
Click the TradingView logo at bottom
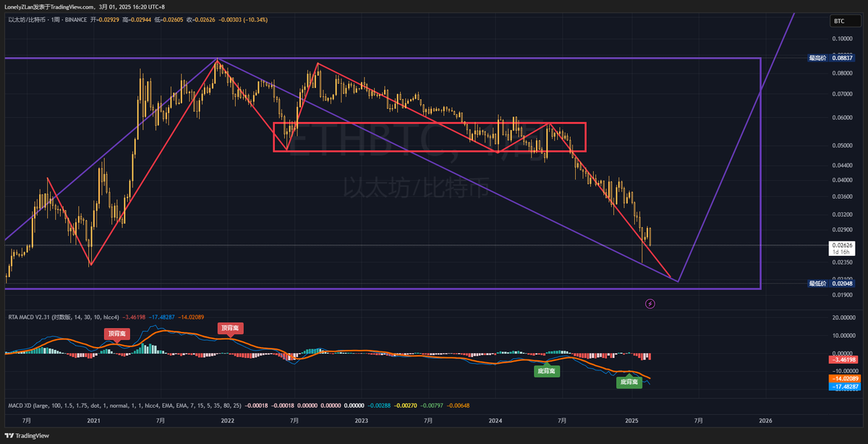27,436
